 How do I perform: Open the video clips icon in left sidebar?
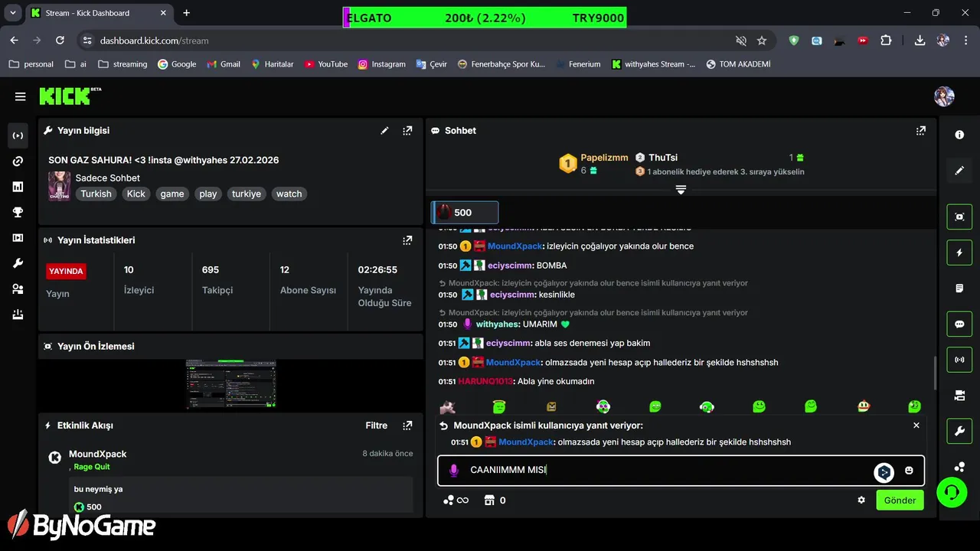18,238
